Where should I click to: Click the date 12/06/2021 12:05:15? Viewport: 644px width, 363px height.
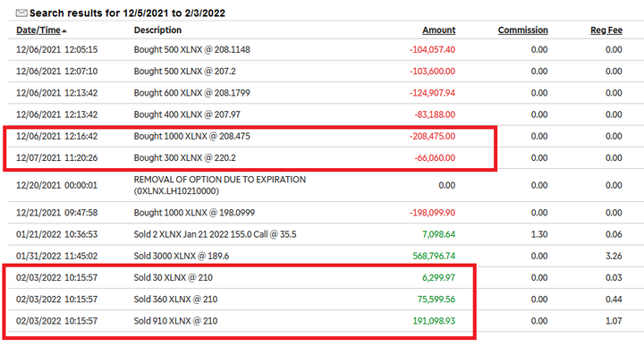pyautogui.click(x=56, y=50)
